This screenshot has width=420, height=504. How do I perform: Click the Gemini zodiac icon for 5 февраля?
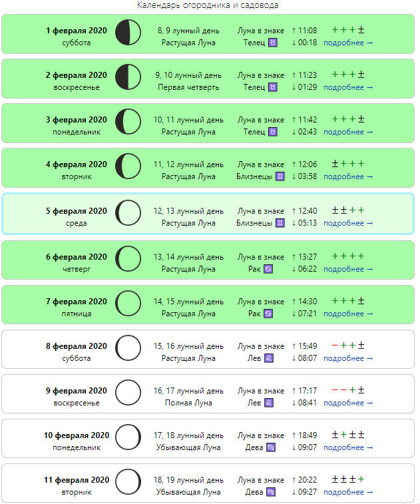280,223
